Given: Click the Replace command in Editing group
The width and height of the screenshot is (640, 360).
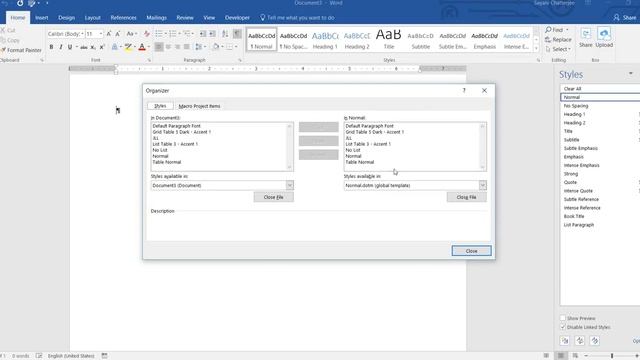Looking at the screenshot, I should [558, 40].
